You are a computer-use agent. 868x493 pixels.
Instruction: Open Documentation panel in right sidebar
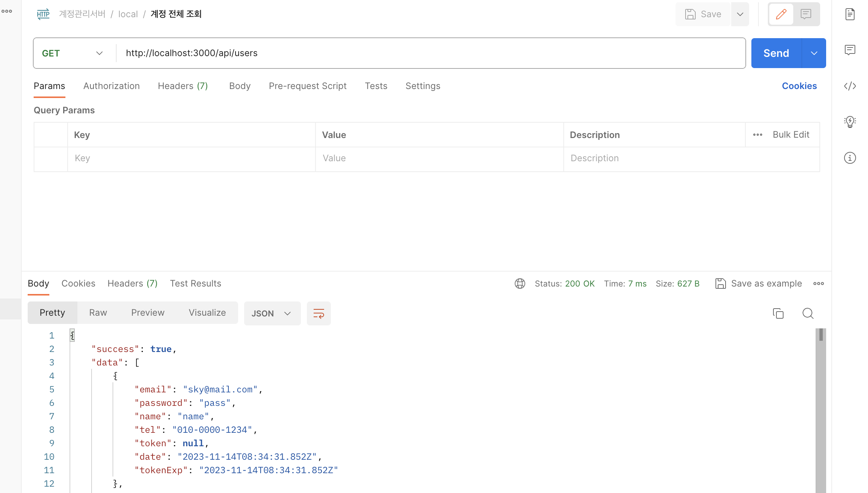(x=850, y=14)
